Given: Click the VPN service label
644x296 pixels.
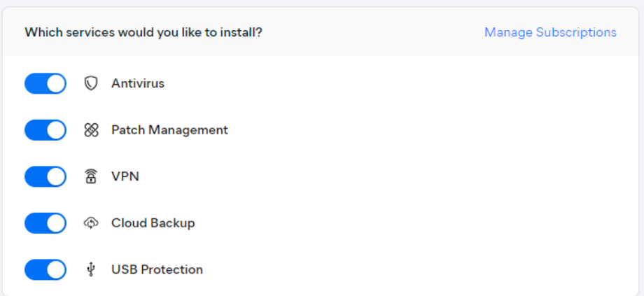Looking at the screenshot, I should (x=125, y=177).
